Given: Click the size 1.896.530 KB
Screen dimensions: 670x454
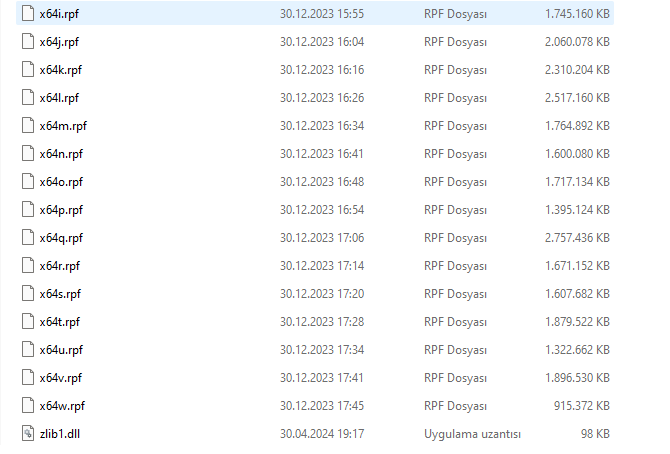Looking at the screenshot, I should [x=577, y=378].
